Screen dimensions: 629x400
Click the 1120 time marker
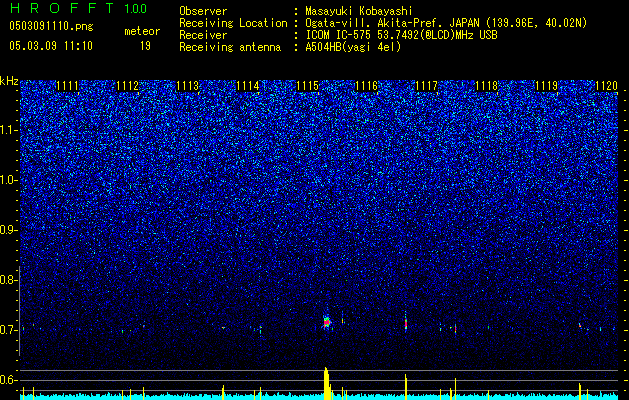[606, 85]
